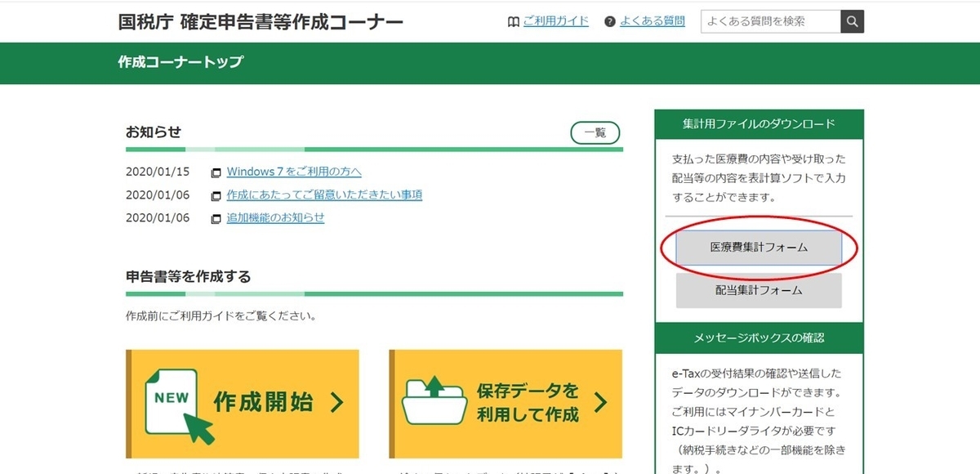Click the window icon beside Windows 7 notice
Image resolution: width=980 pixels, height=474 pixels.
(x=216, y=172)
